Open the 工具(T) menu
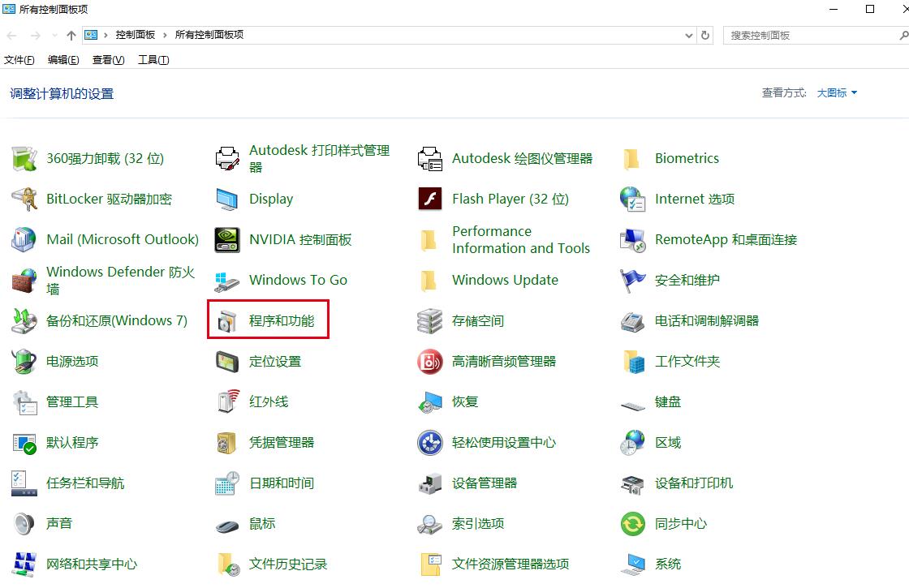 (x=153, y=60)
